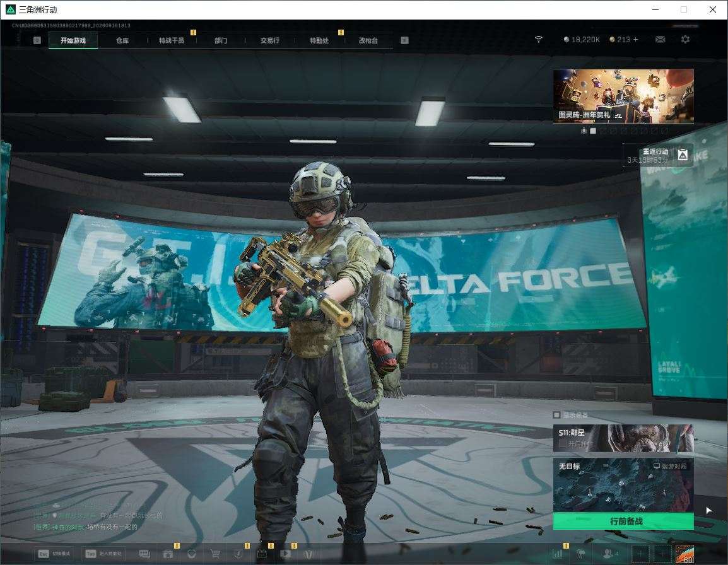Image resolution: width=728 pixels, height=565 pixels.
Task: Open the badge medal icon
Action: tap(191, 554)
